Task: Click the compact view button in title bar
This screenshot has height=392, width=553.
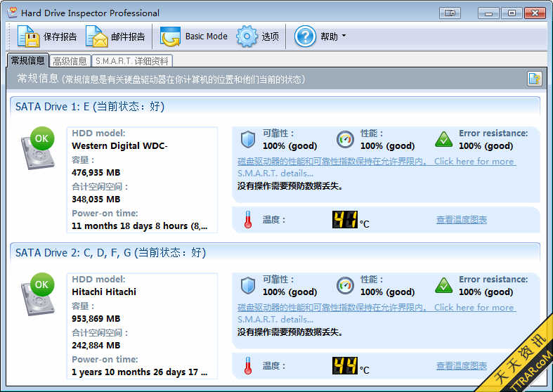Action: tap(450, 13)
